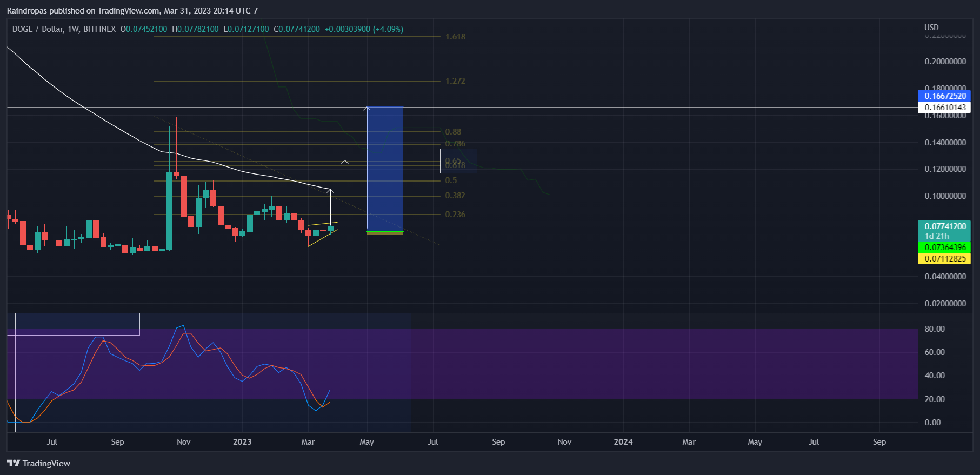The width and height of the screenshot is (980, 475).
Task: Click the close value C0.07741200
Action: 297,29
